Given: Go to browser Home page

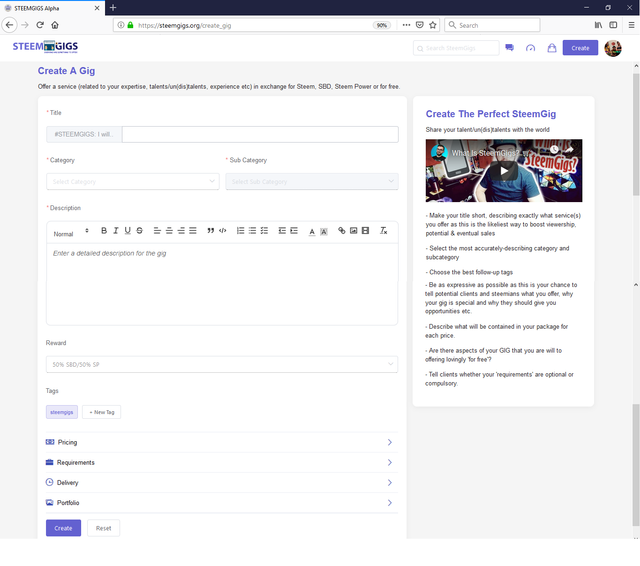Looking at the screenshot, I should pos(55,25).
